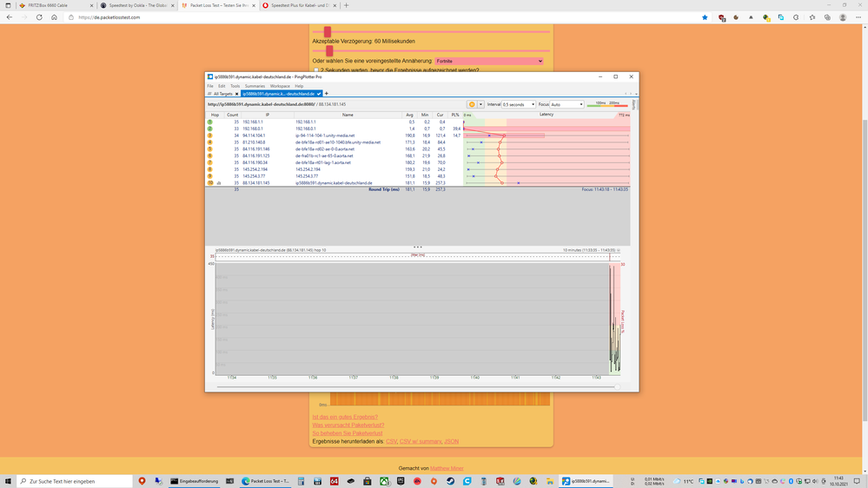Reload the page with the browser refresh icon
The width and height of the screenshot is (868, 488).
point(39,17)
